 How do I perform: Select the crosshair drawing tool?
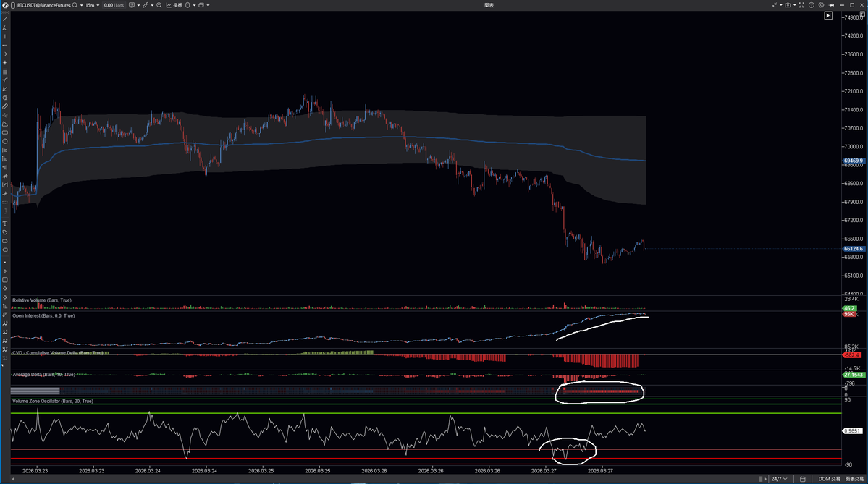(x=5, y=62)
